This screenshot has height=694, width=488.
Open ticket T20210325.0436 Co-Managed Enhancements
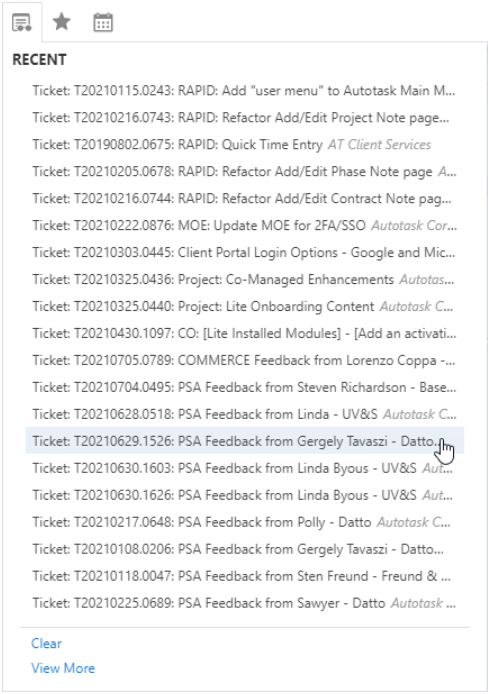[243, 280]
